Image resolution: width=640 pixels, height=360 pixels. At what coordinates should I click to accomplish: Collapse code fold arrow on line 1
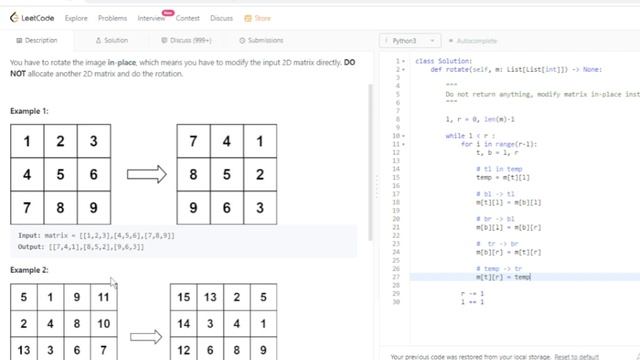pyautogui.click(x=404, y=61)
